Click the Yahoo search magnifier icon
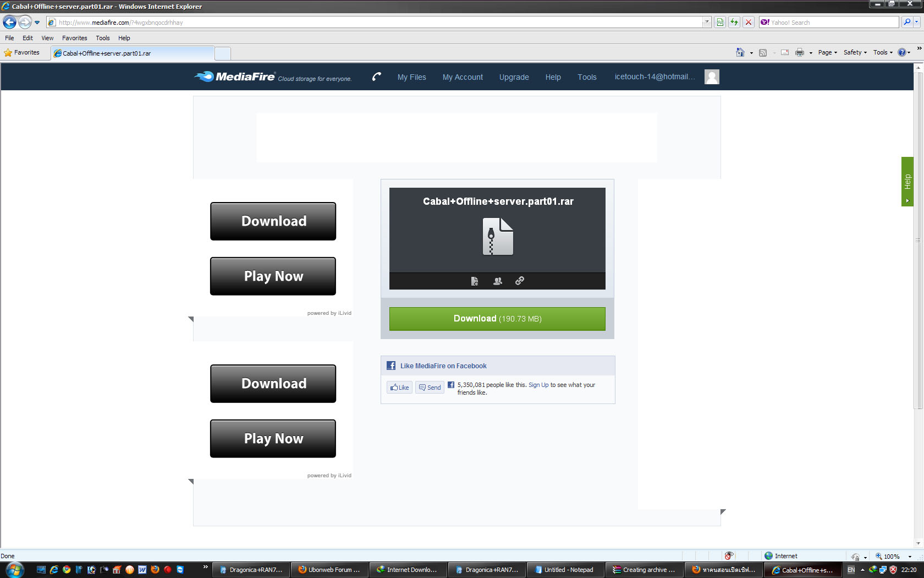Image resolution: width=924 pixels, height=578 pixels. (907, 22)
